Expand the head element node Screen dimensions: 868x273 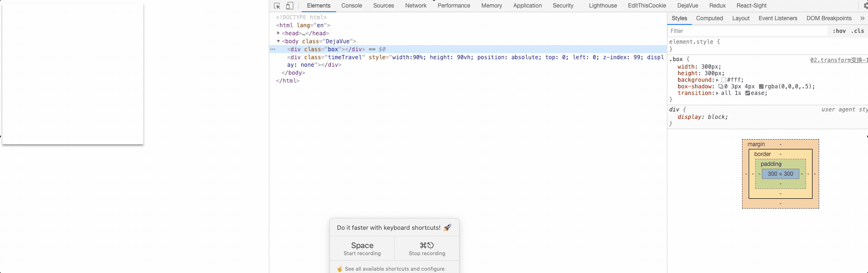278,33
